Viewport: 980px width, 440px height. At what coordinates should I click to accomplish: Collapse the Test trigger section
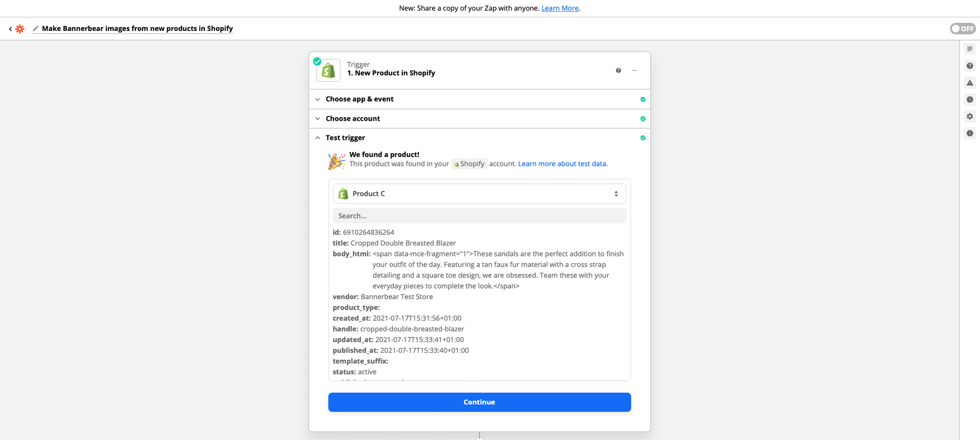click(x=345, y=138)
